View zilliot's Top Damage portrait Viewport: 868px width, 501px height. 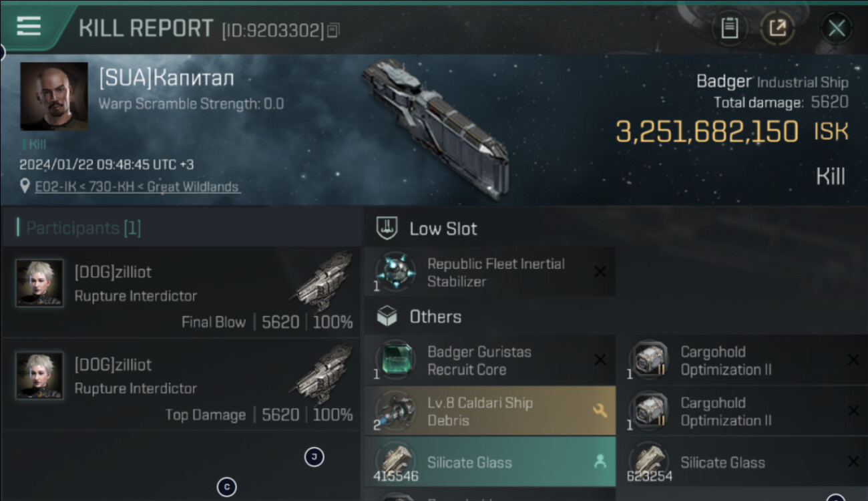tap(40, 376)
